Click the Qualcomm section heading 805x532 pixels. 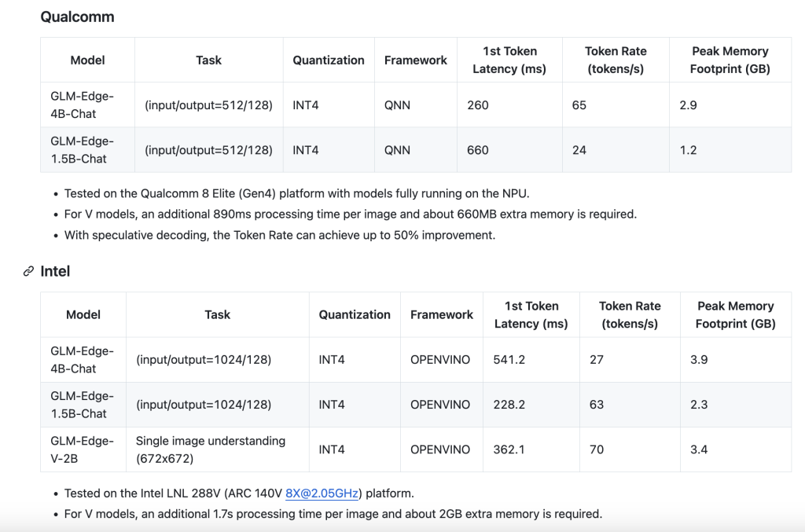pyautogui.click(x=77, y=16)
